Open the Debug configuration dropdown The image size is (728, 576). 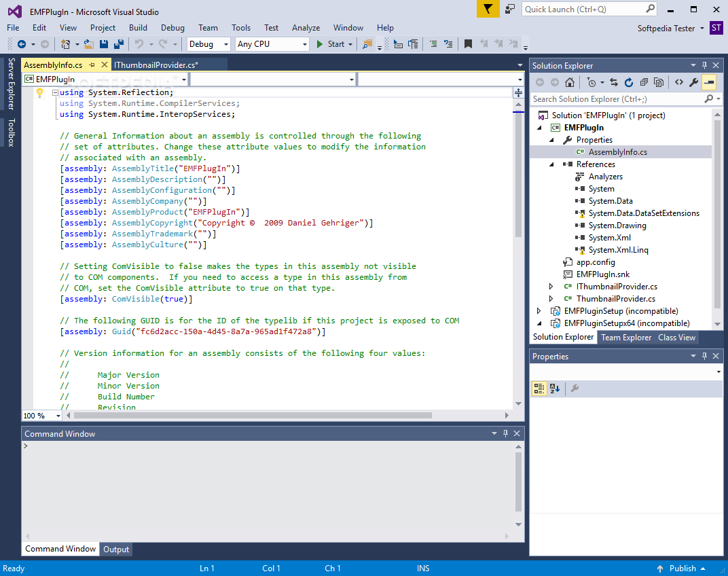208,44
